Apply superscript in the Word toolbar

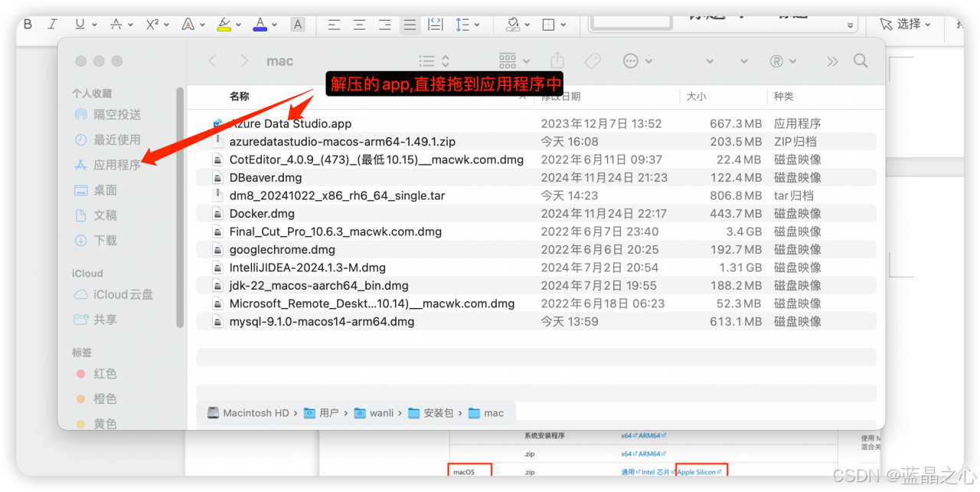[x=152, y=24]
